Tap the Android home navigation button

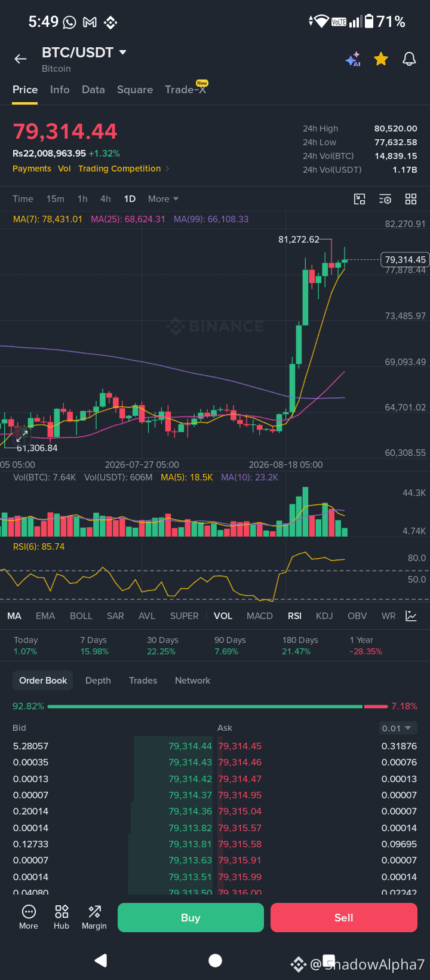[216, 960]
